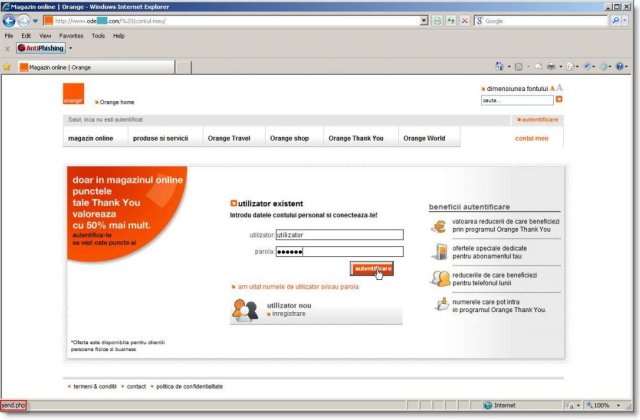
Task: Click the 'contact' footer link
Action: pyautogui.click(x=136, y=386)
